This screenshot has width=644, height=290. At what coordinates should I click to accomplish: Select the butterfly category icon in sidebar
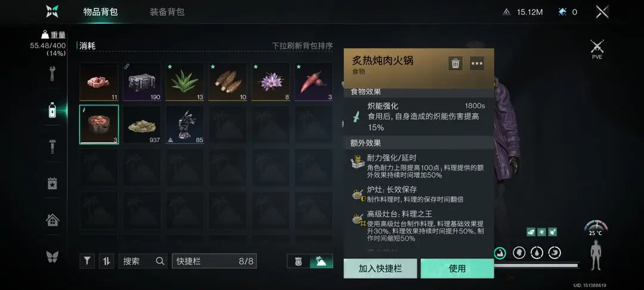tap(52, 257)
